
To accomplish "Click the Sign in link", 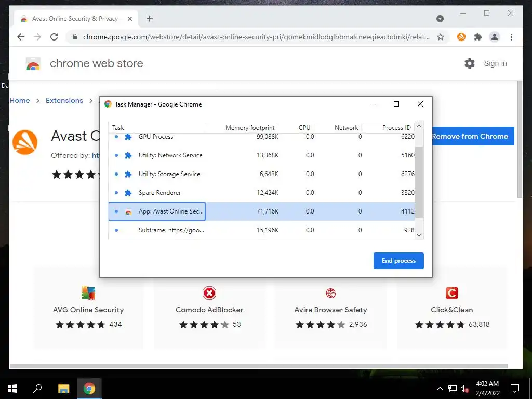I will pyautogui.click(x=495, y=63).
